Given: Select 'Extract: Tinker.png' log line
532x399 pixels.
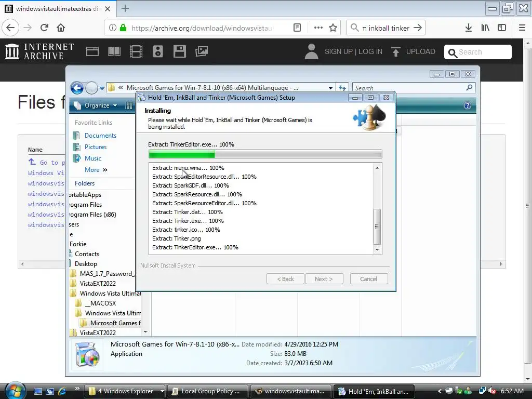Looking at the screenshot, I should [177, 238].
